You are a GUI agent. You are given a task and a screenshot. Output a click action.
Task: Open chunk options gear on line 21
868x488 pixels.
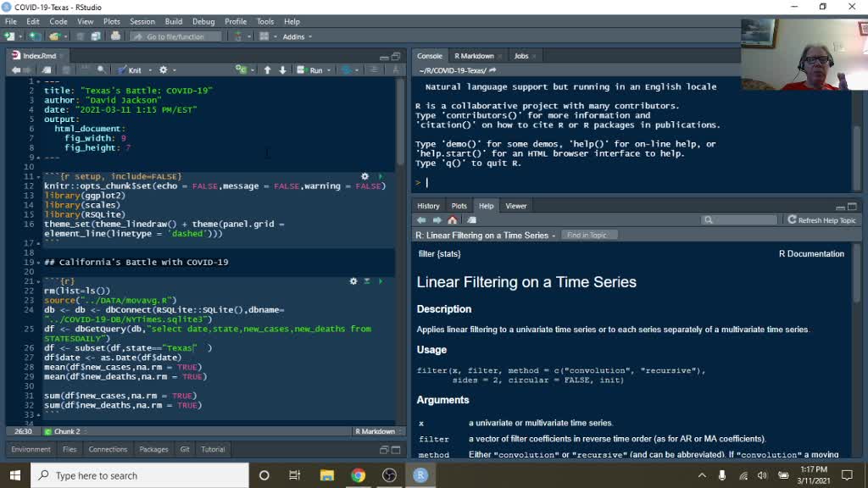353,281
